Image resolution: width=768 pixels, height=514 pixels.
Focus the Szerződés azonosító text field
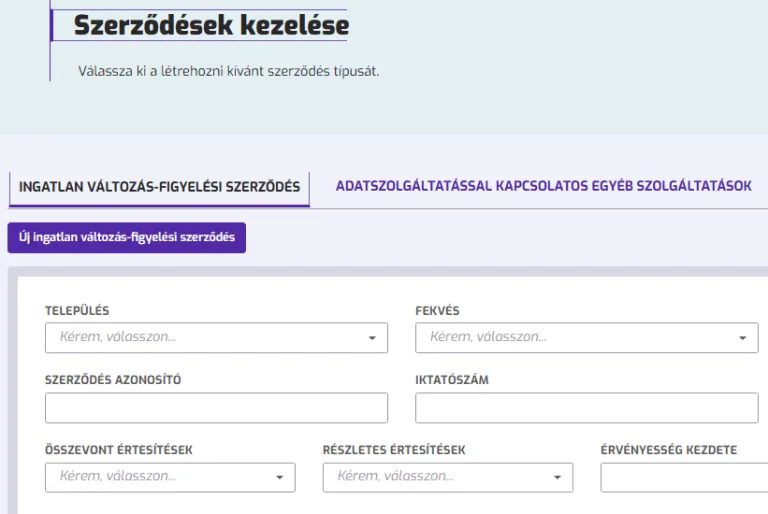pos(216,408)
